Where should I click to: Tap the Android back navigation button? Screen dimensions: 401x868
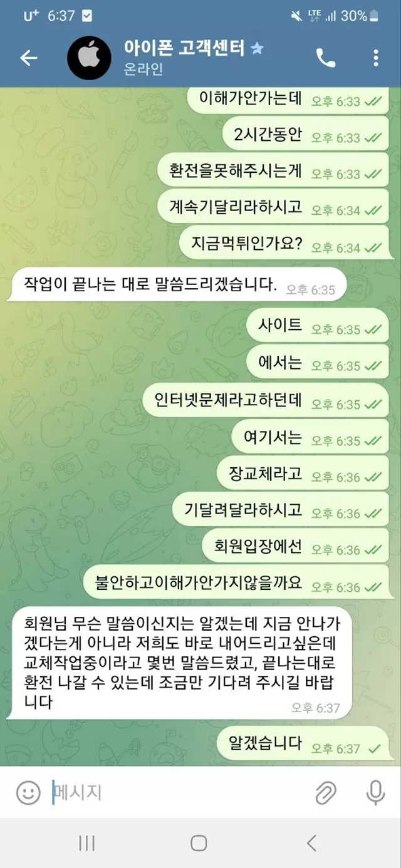311,843
